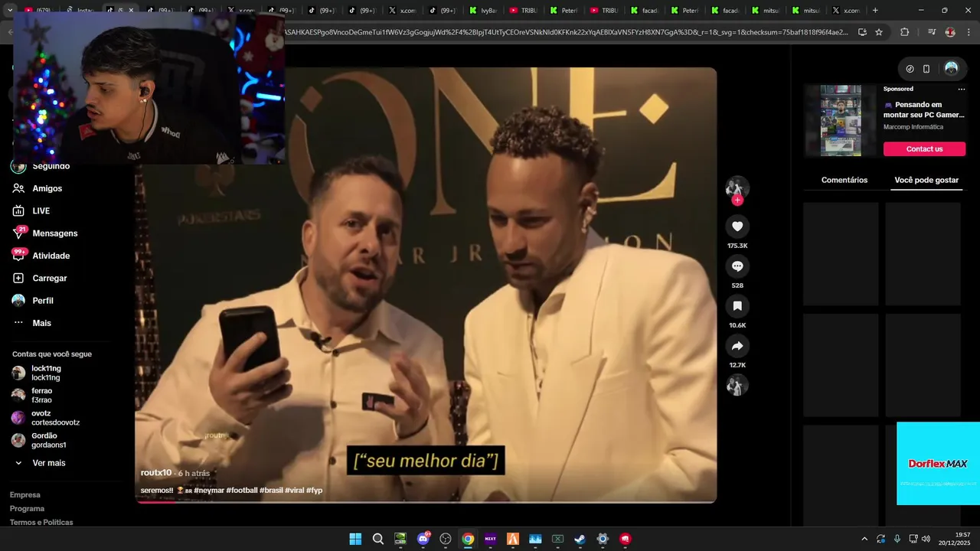This screenshot has height=551, width=980.
Task: Click the Marcomp Informática advertiser name
Action: click(x=913, y=127)
